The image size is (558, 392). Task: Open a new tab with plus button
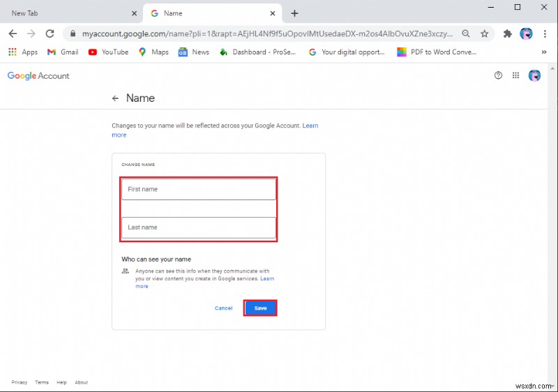click(x=294, y=13)
